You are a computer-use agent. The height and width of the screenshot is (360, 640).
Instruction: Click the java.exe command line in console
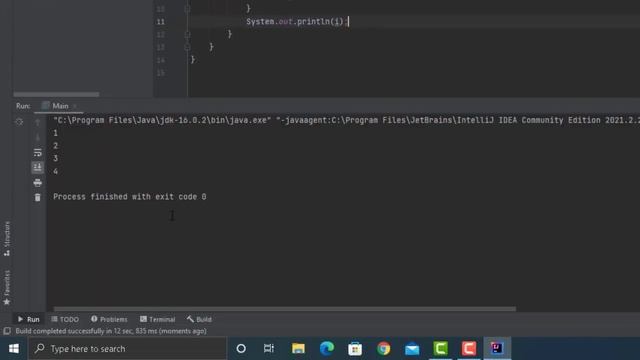click(x=346, y=120)
